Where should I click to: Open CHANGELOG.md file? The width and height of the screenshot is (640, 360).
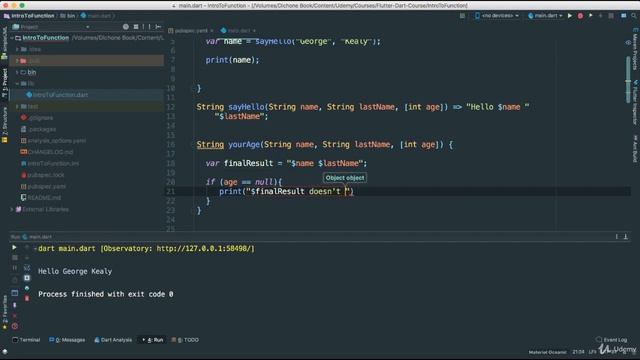[47, 152]
